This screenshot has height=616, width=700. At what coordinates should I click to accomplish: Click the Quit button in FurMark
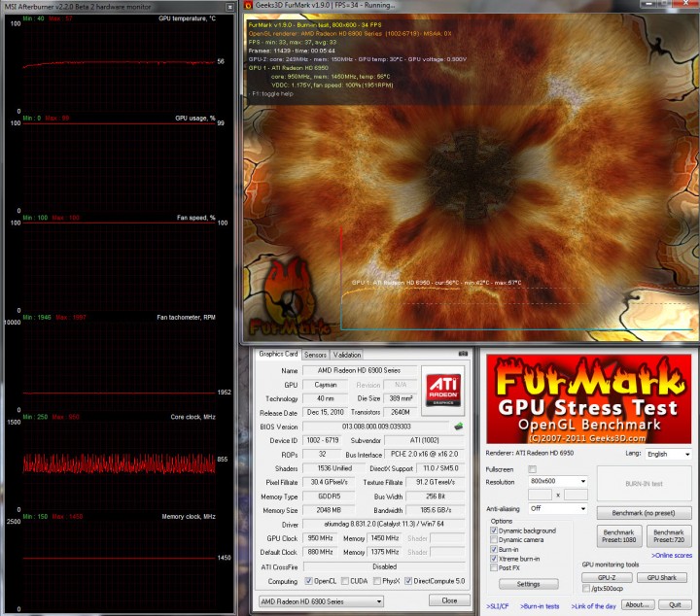point(675,605)
